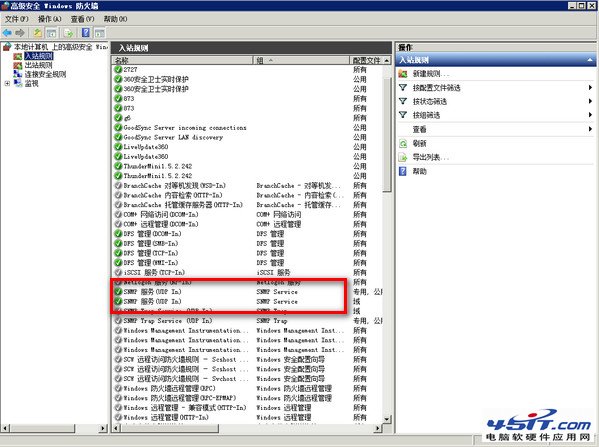The image size is (599, 447).
Task: Click the firewall icon of the tree root node
Action: (7, 47)
